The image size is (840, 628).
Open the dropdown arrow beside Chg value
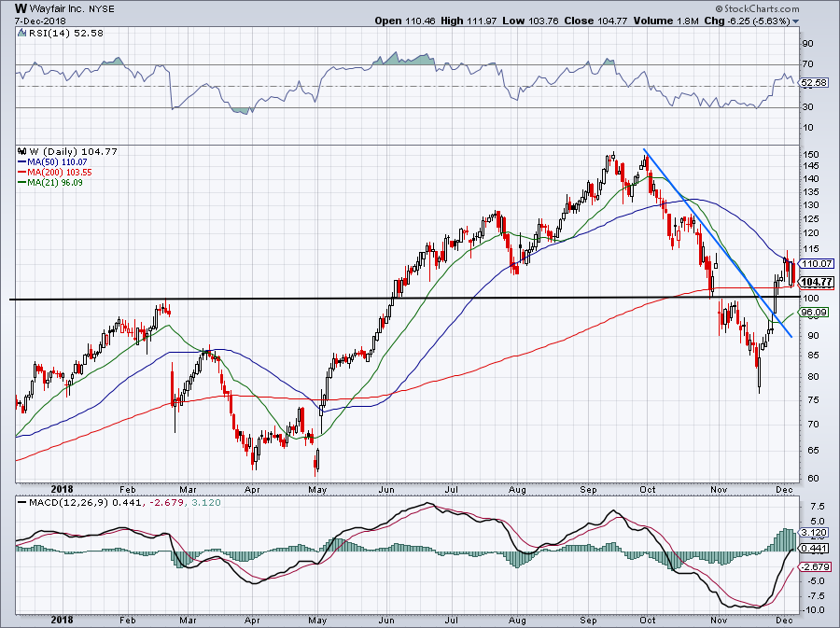tap(795, 21)
